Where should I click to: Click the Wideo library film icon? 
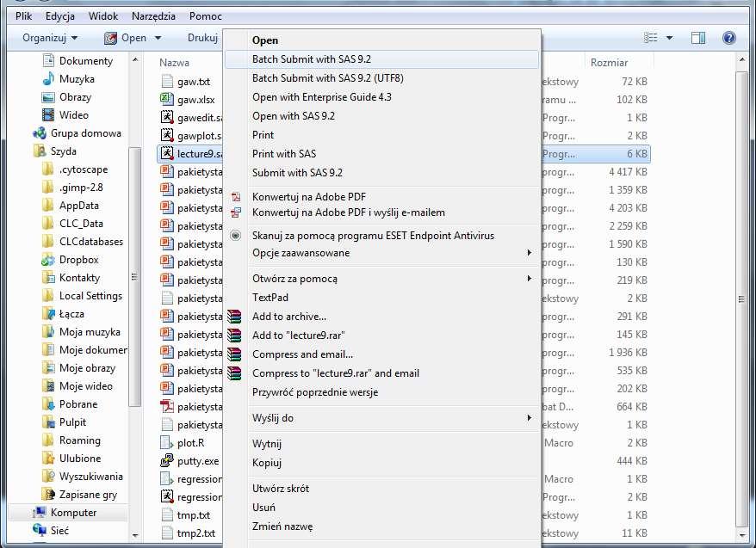[48, 114]
